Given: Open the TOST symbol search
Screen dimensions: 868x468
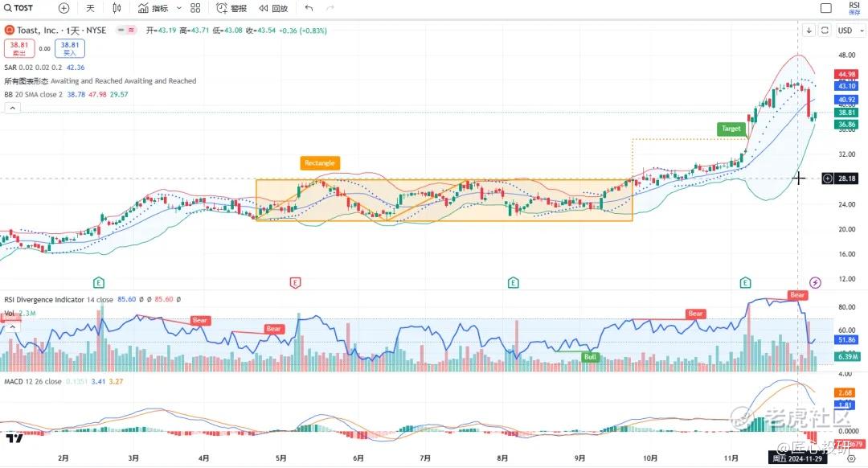Looking at the screenshot, I should coord(18,8).
